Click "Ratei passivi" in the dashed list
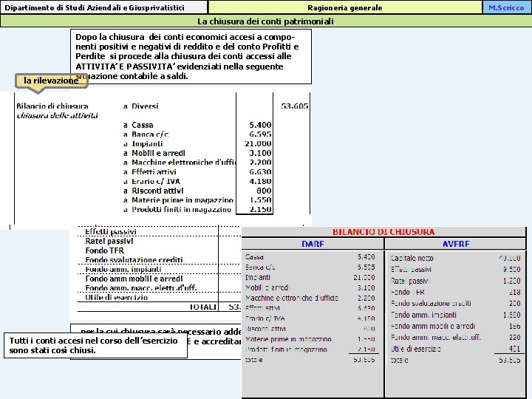This screenshot has width=532, height=399. click(x=109, y=241)
